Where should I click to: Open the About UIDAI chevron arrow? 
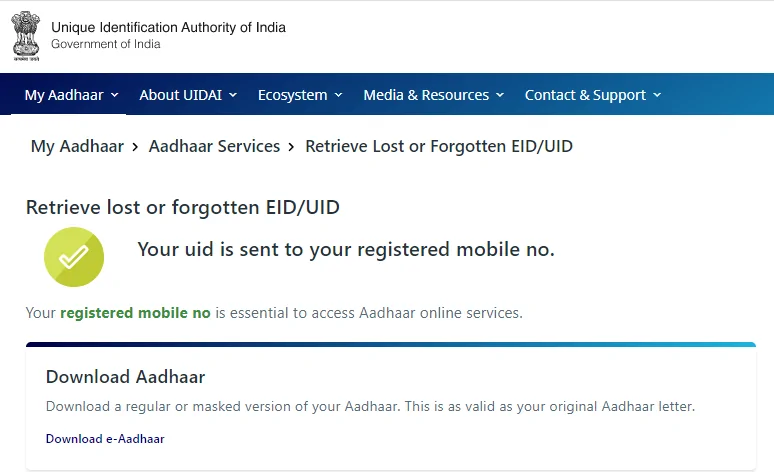point(233,95)
